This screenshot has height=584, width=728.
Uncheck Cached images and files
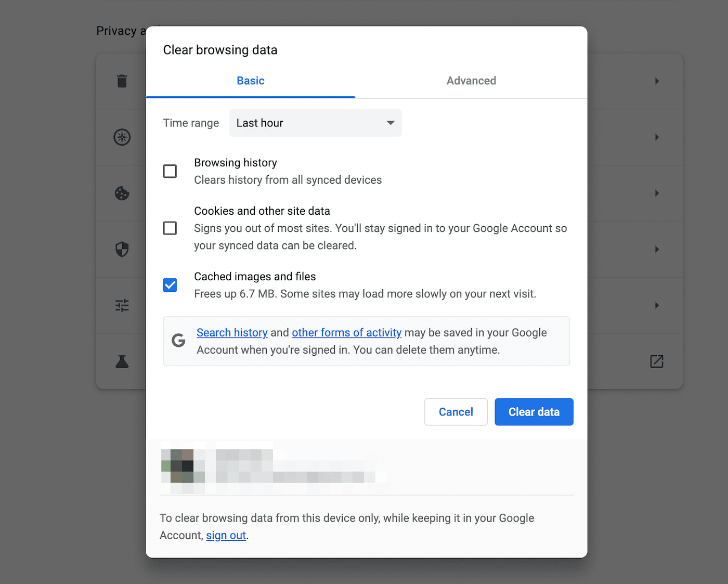click(x=170, y=284)
